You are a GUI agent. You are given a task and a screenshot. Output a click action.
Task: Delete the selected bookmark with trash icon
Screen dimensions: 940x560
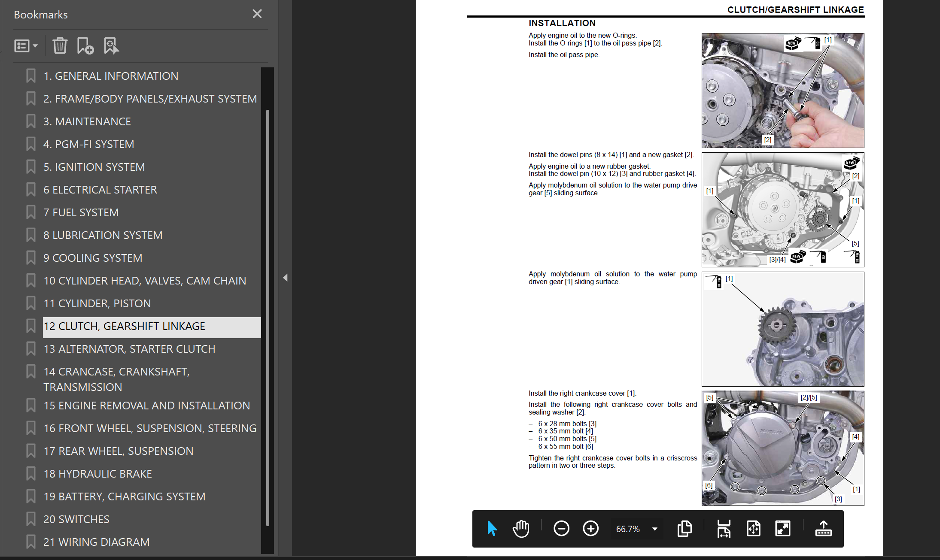click(60, 45)
